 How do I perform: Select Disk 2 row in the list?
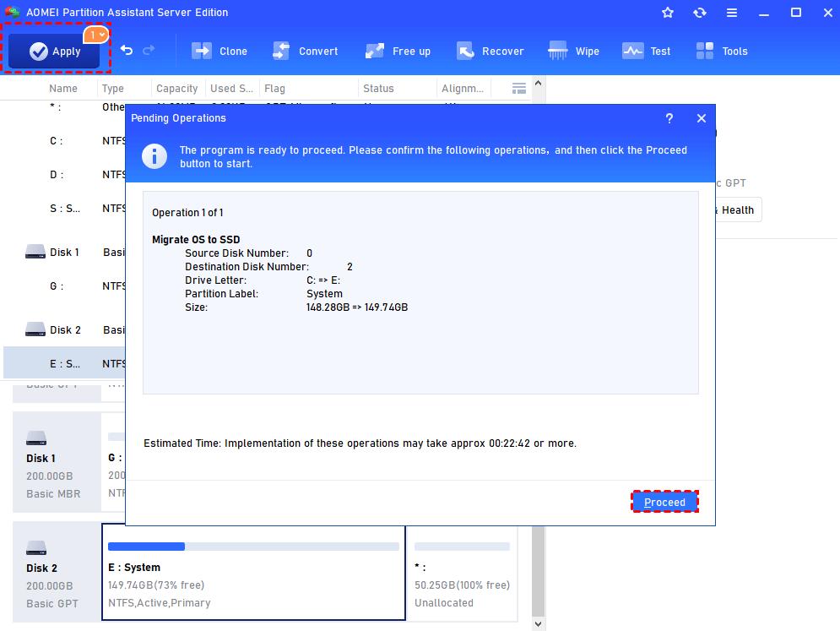pos(64,330)
